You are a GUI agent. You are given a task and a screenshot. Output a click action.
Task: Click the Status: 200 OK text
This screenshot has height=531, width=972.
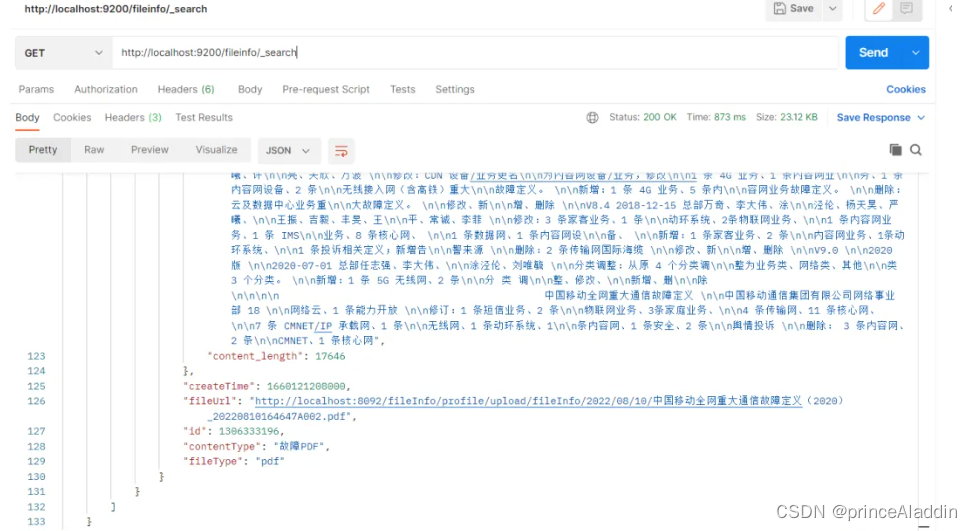643,117
